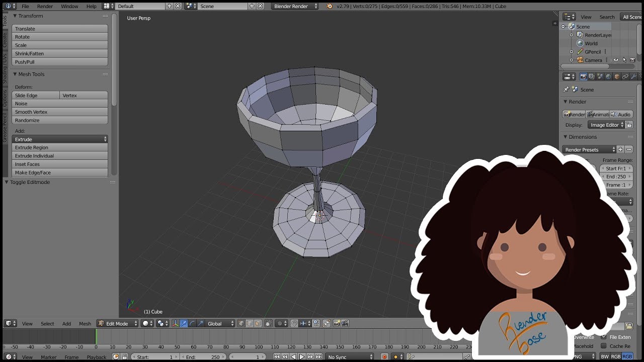The height and width of the screenshot is (362, 644).
Task: Collapse the Transform panel
Action: pos(15,16)
